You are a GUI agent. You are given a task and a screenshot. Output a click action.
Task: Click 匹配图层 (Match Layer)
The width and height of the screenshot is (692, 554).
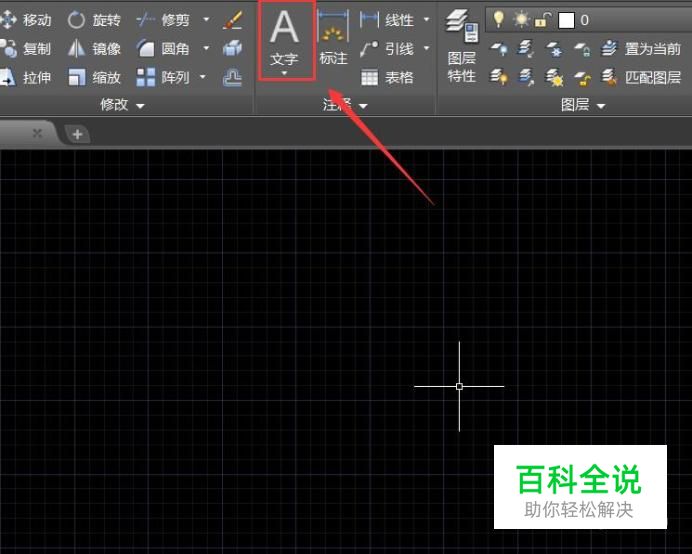tap(641, 78)
